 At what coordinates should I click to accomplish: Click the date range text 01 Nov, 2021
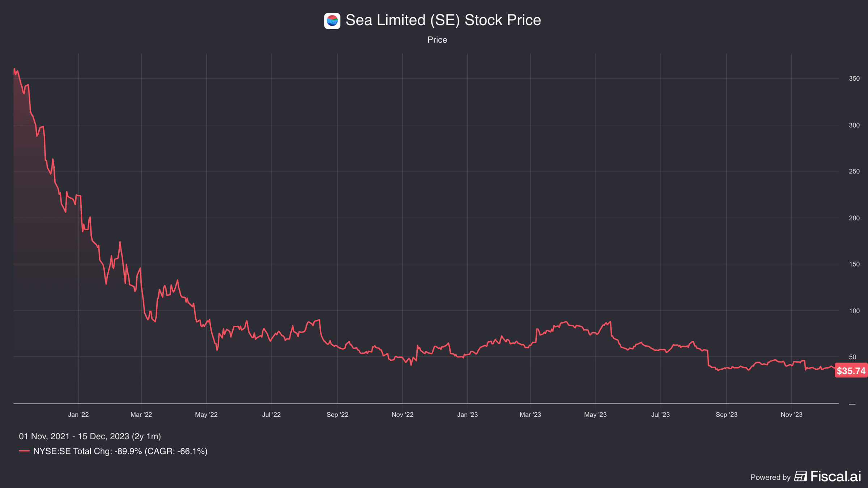(x=44, y=436)
